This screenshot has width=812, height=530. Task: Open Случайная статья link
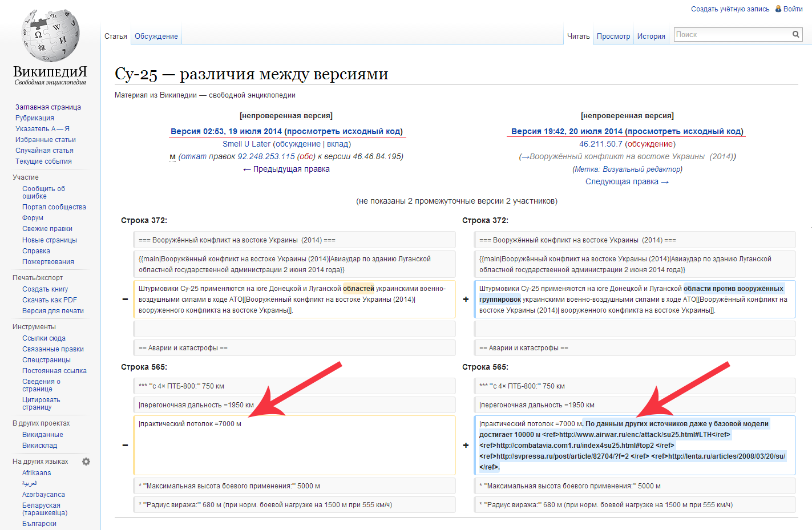[45, 150]
